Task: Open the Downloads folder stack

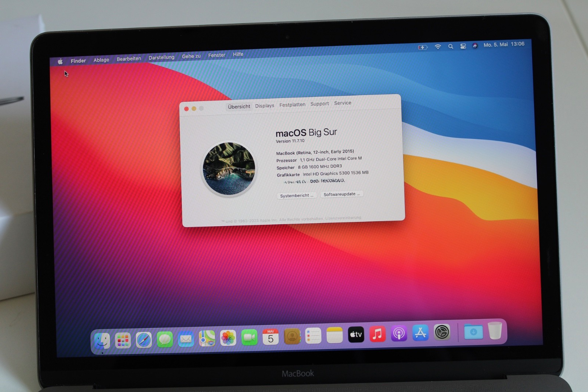Action: (x=473, y=332)
